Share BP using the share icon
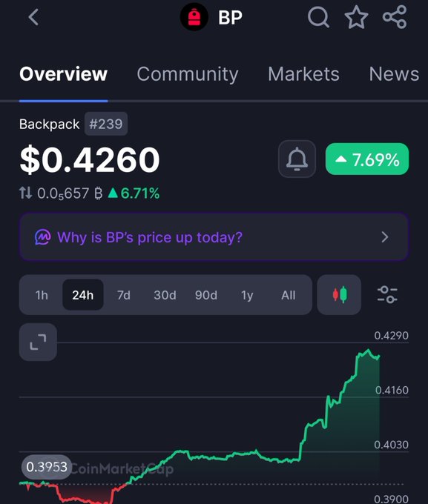 pos(395,17)
